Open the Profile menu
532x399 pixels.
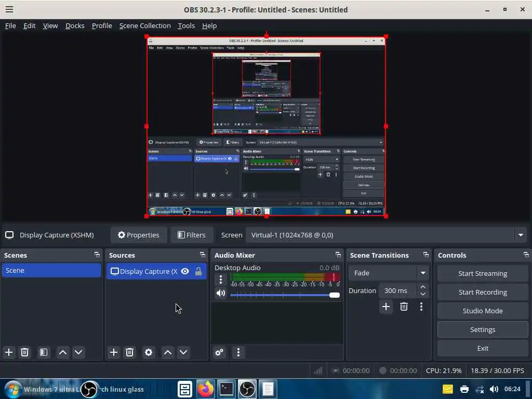[102, 25]
